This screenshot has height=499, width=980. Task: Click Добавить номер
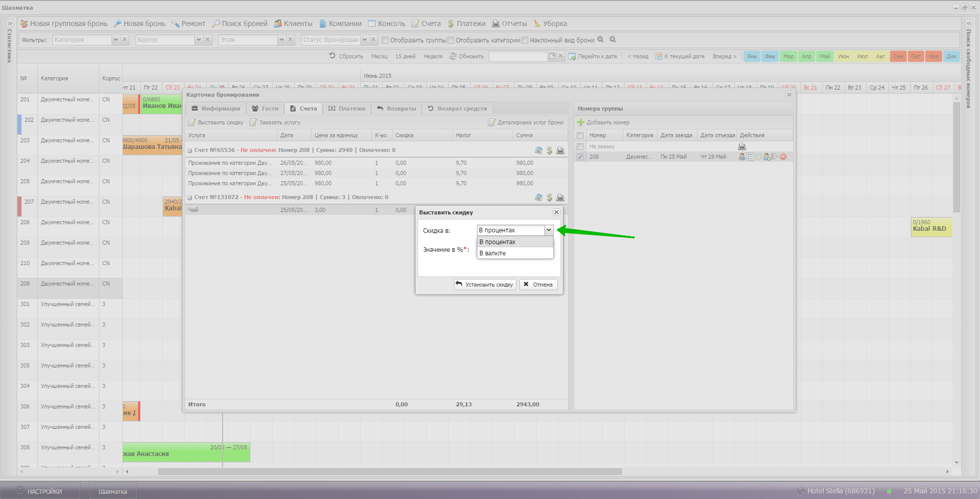tap(603, 122)
